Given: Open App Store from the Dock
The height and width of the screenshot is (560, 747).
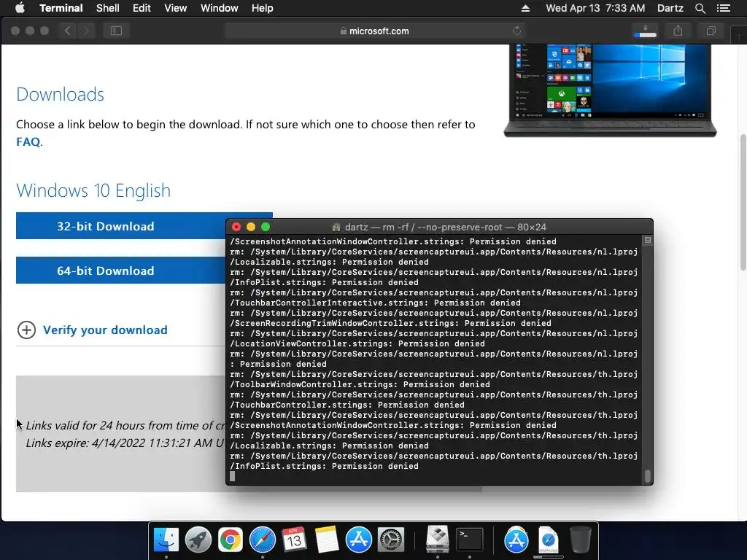Looking at the screenshot, I should tap(358, 540).
